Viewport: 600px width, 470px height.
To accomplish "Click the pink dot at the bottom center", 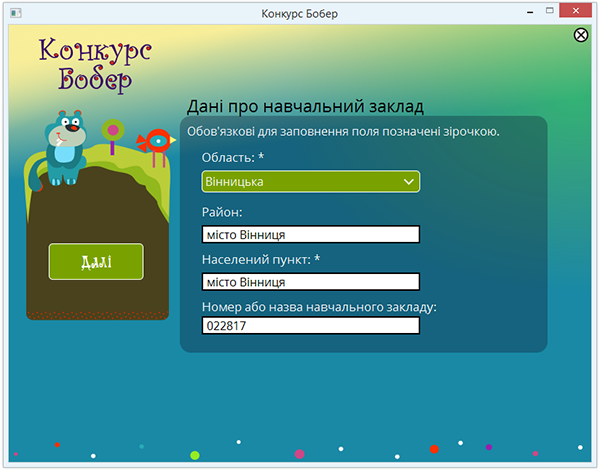I will 299,454.
